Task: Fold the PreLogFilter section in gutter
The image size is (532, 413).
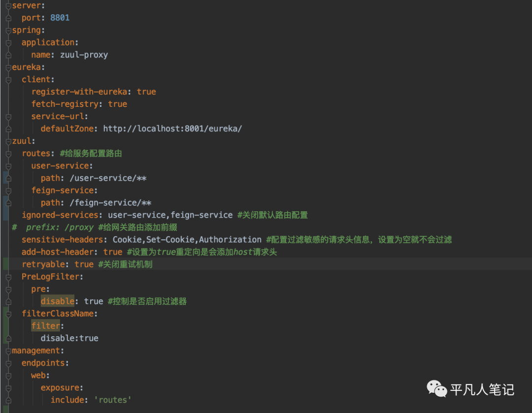Action: point(8,277)
